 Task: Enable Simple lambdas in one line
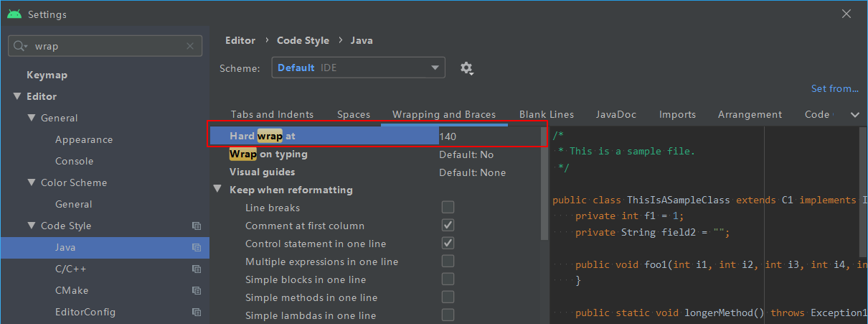(x=448, y=315)
